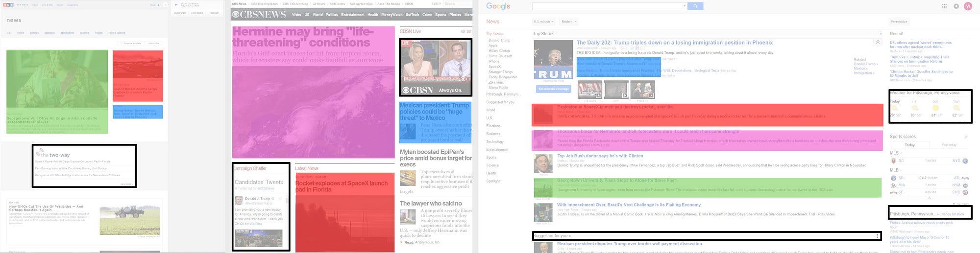The height and width of the screenshot is (253, 980).
Task: Select NPR live radio tab
Action: (x=197, y=13)
